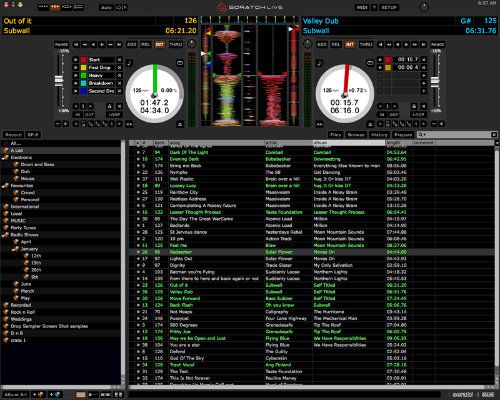
Task: Open the History panel tab
Action: point(379,135)
